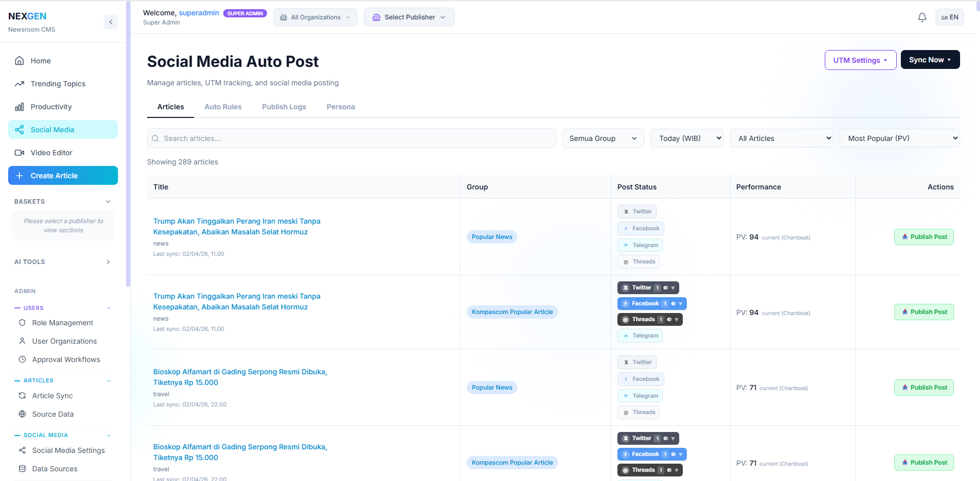Open the All Organizations dropdown

tap(315, 17)
